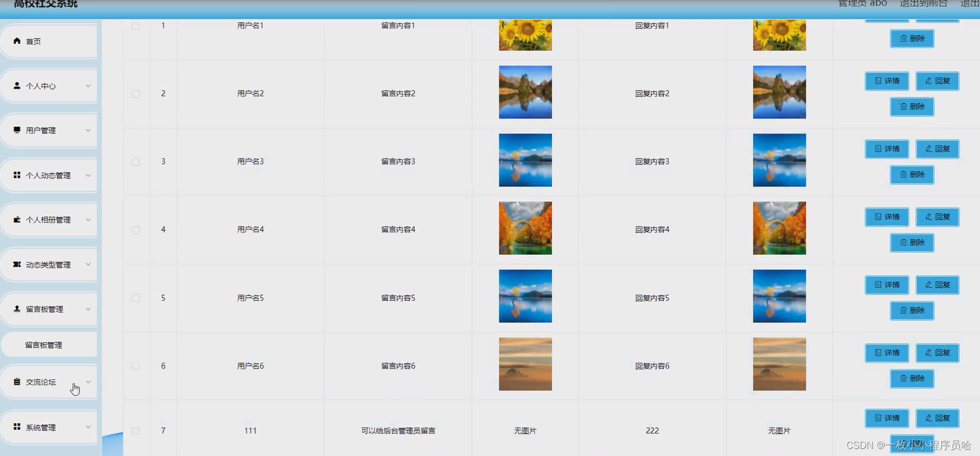Expand the 系统管理 menu chevron
The image size is (980, 456).
tap(88, 426)
